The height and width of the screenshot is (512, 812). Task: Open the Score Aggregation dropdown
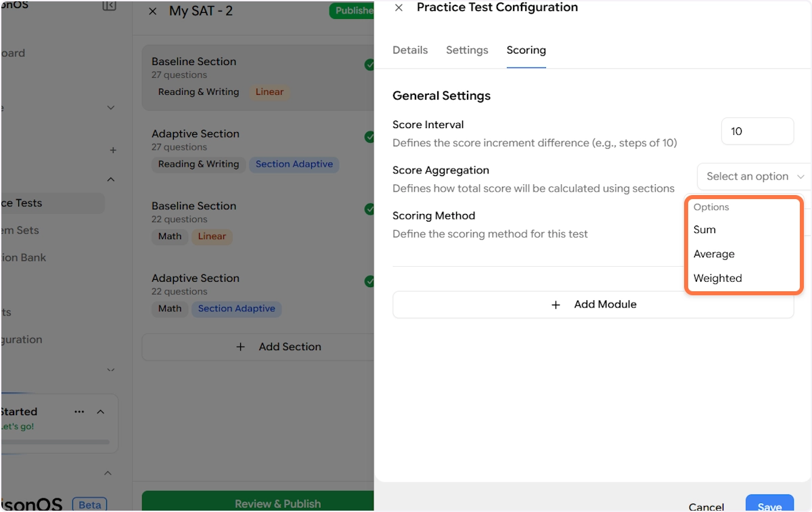click(754, 177)
